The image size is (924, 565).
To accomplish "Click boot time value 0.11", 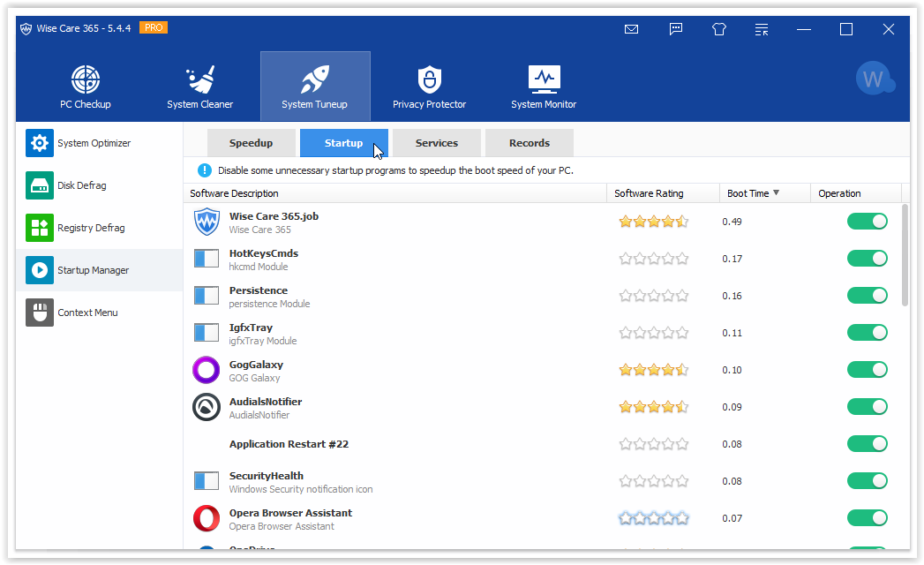I will click(x=732, y=333).
